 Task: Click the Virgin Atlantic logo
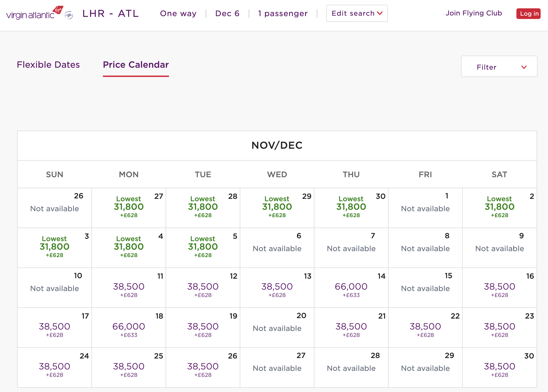coord(35,13)
